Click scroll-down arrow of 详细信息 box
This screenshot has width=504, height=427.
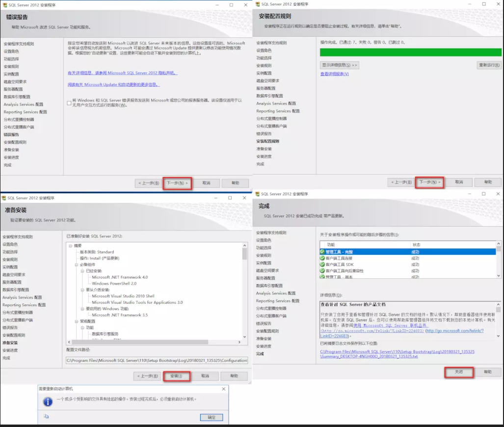499,336
